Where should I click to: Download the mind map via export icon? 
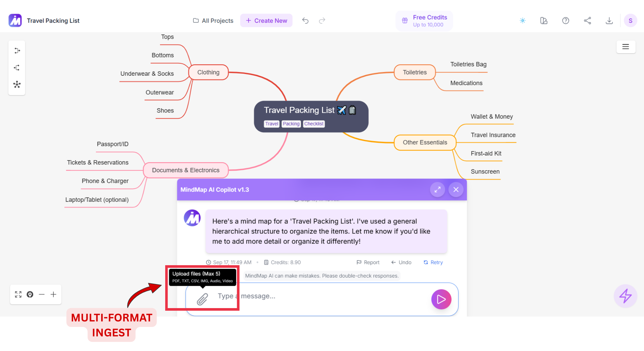pos(609,20)
